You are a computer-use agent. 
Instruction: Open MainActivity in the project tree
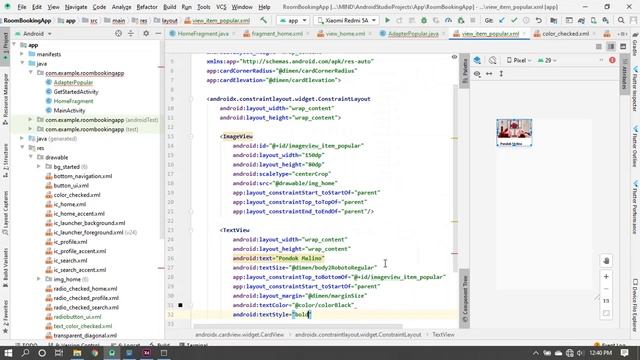[69, 110]
